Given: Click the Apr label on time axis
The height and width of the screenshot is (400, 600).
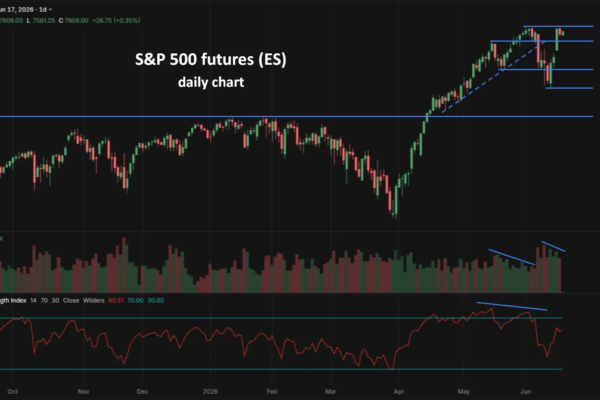Looking at the screenshot, I should pos(399,392).
